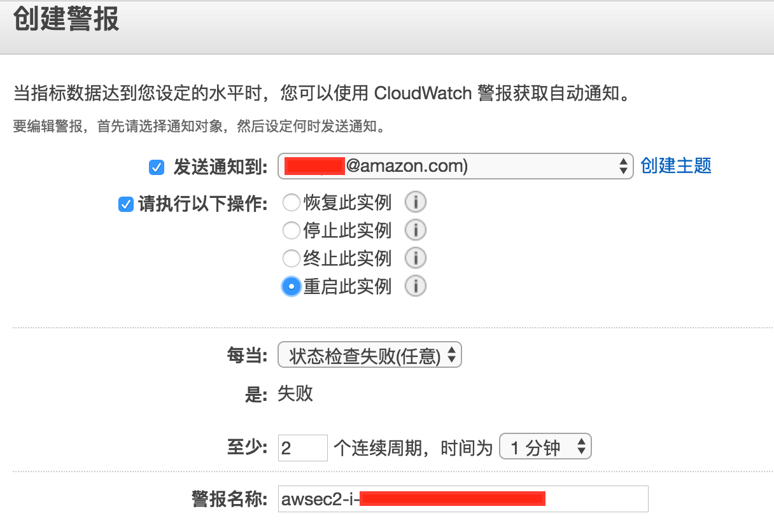This screenshot has width=774, height=532.
Task: Click the 警报名称 text field
Action: tap(463, 499)
